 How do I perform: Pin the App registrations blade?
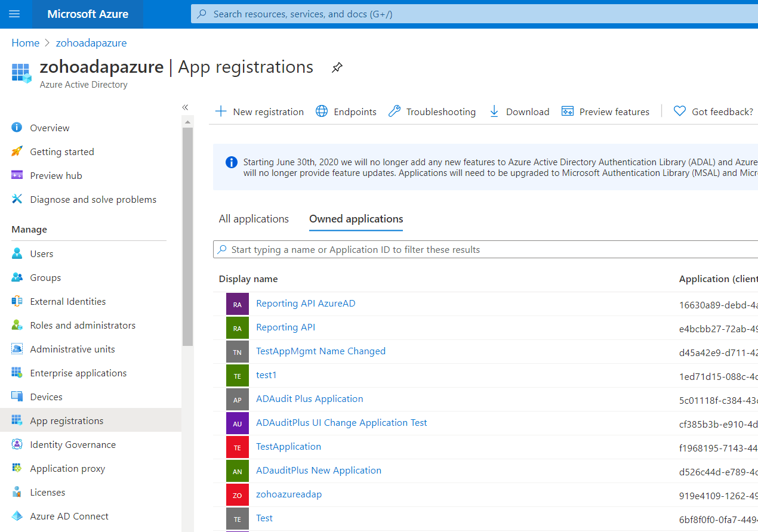[337, 67]
